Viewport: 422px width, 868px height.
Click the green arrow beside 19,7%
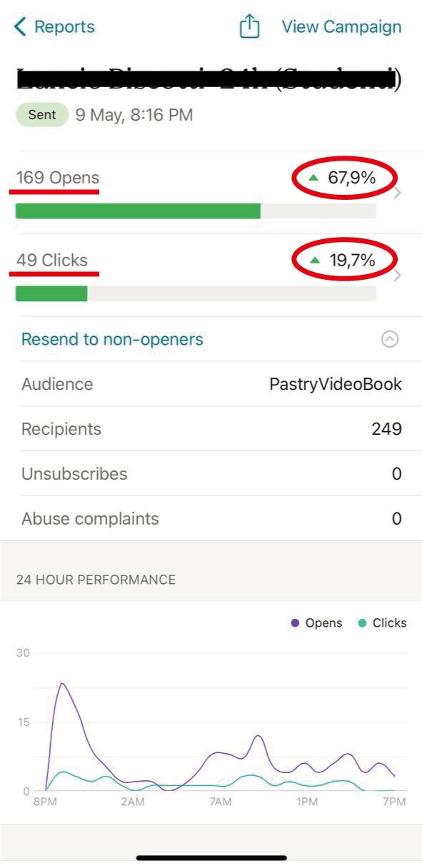(x=315, y=261)
